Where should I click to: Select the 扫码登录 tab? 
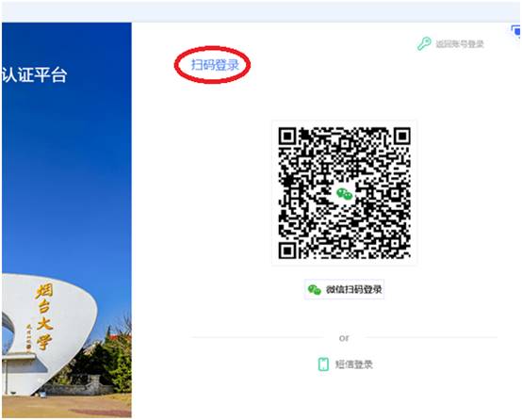(215, 65)
